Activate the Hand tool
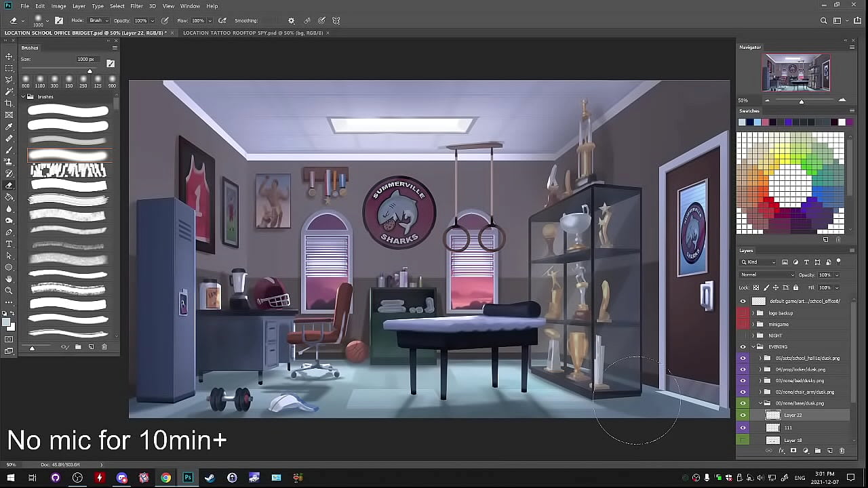The height and width of the screenshot is (488, 868). point(9,279)
